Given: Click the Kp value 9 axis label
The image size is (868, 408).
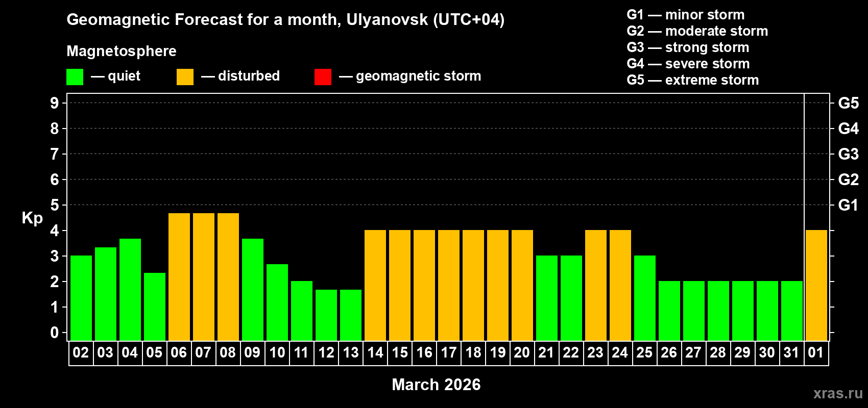Looking at the screenshot, I should coord(55,103).
